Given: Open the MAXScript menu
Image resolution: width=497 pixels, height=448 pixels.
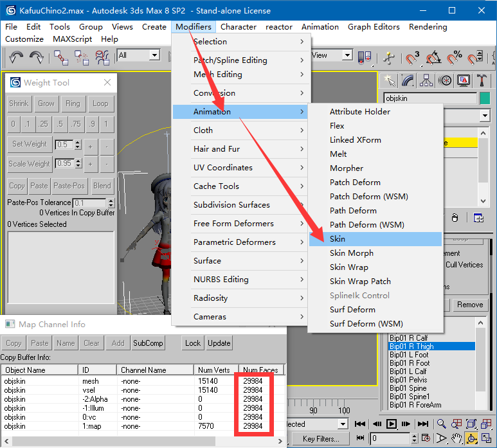Looking at the screenshot, I should click(72, 39).
